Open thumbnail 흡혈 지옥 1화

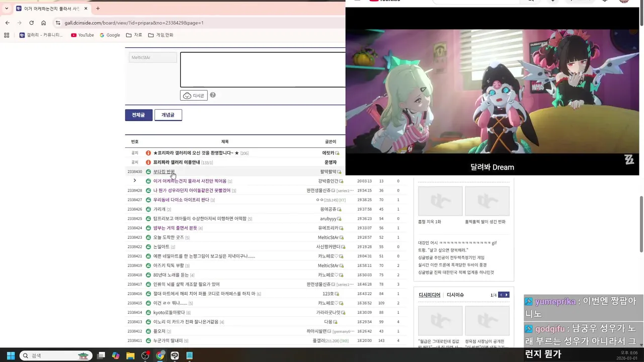tap(440, 201)
